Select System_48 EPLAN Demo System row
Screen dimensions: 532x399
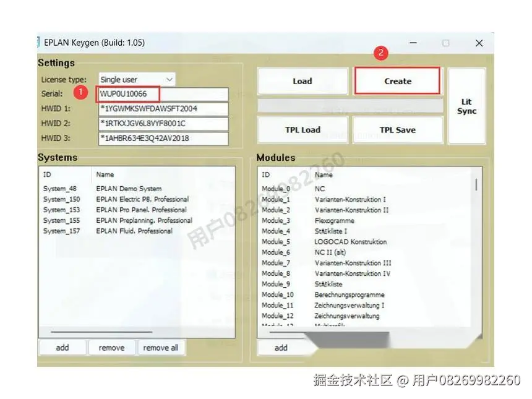click(x=137, y=189)
